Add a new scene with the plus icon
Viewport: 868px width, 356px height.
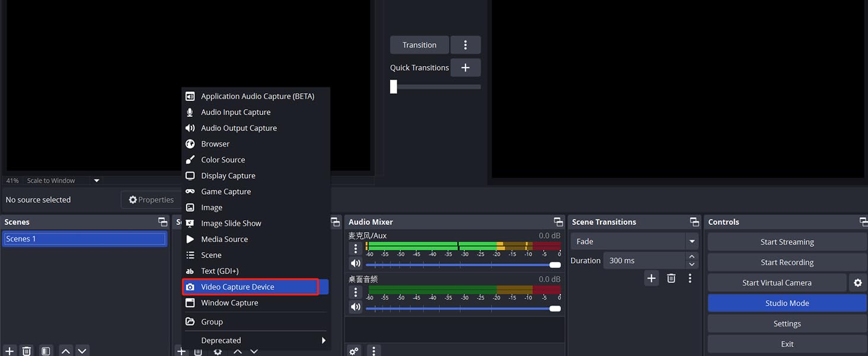[9, 351]
